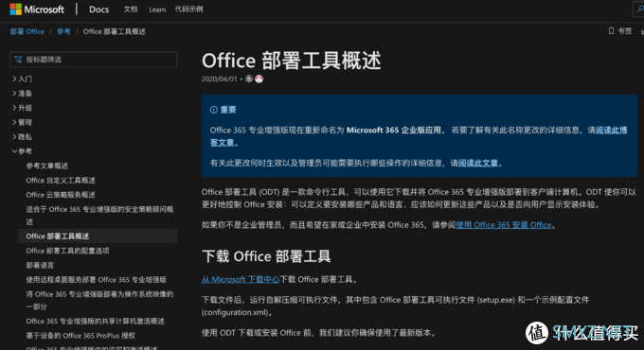Open 将 Office 365 专业增强版部署为操作系统映像的一部分
Viewport: 644px width, 350px height.
[99, 301]
